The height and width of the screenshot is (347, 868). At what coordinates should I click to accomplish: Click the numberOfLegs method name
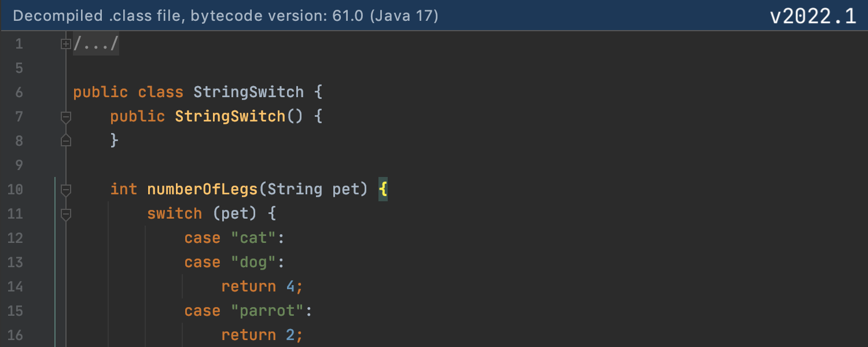click(202, 190)
